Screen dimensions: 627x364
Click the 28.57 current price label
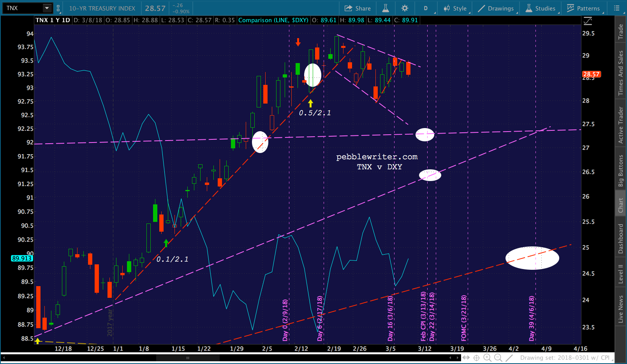click(x=591, y=74)
